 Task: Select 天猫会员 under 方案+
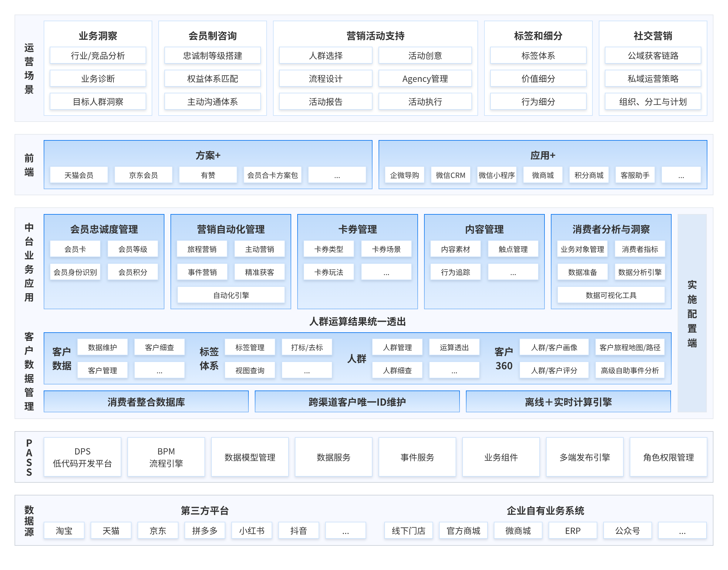pos(79,175)
